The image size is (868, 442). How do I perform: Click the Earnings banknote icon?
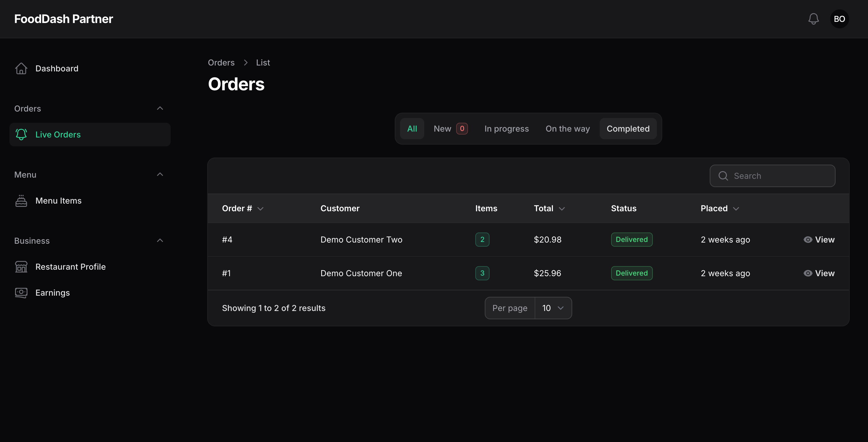point(21,292)
